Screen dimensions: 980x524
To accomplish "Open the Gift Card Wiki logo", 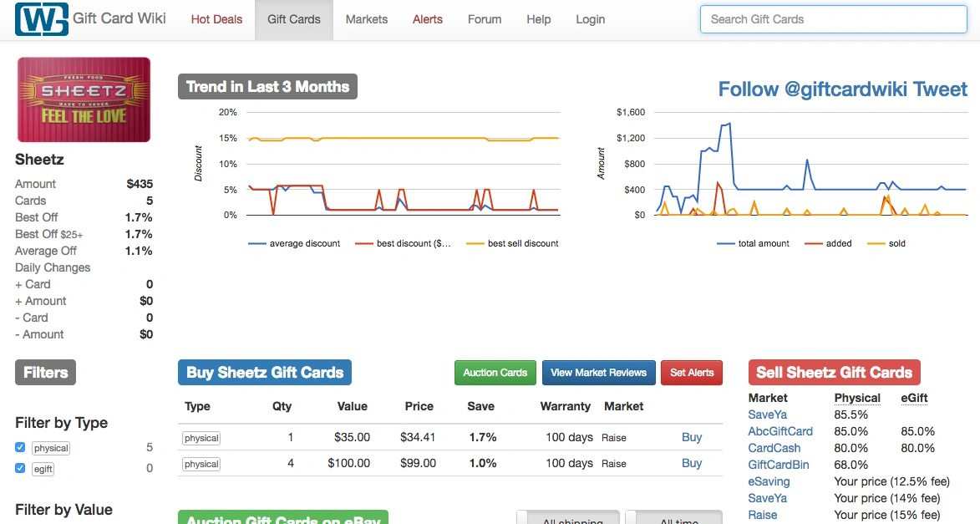I will pos(42,18).
